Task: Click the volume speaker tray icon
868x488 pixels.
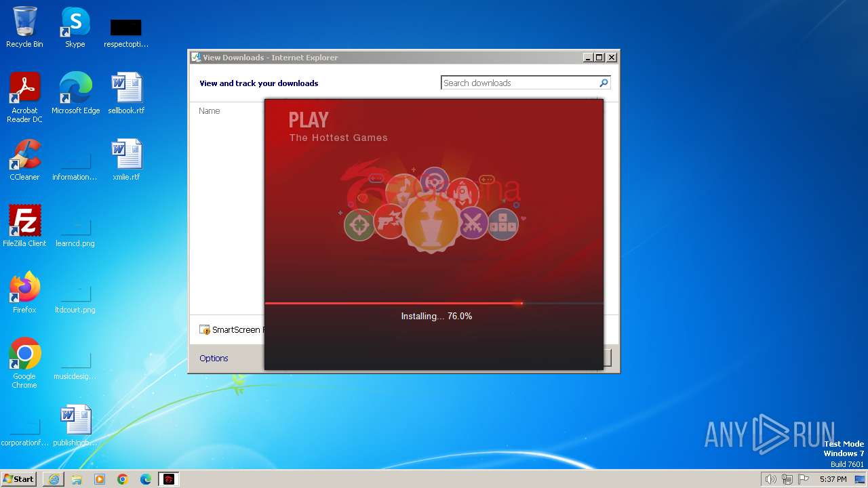Action: [x=770, y=479]
